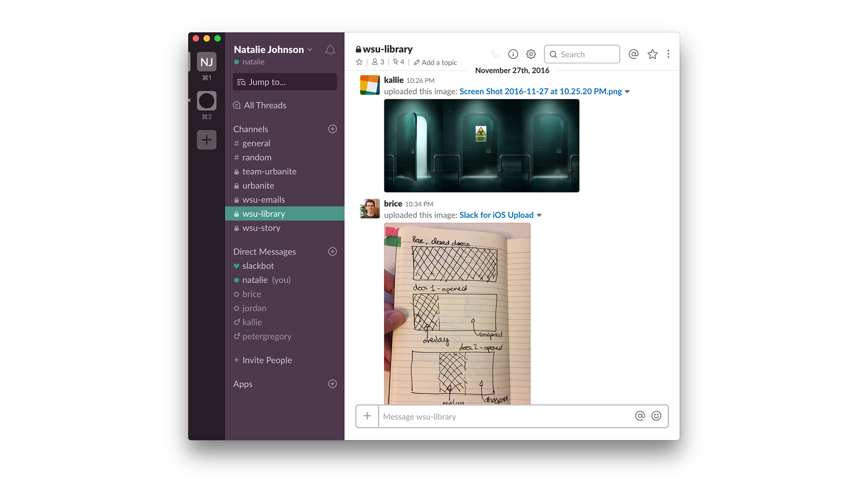This screenshot has height=488, width=868.
Task: Show channel details info icon
Action: pos(513,54)
